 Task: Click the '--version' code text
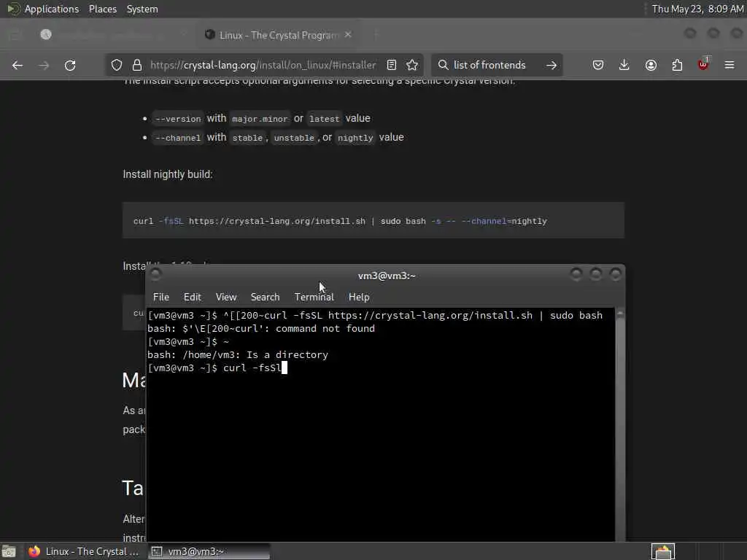(x=178, y=119)
